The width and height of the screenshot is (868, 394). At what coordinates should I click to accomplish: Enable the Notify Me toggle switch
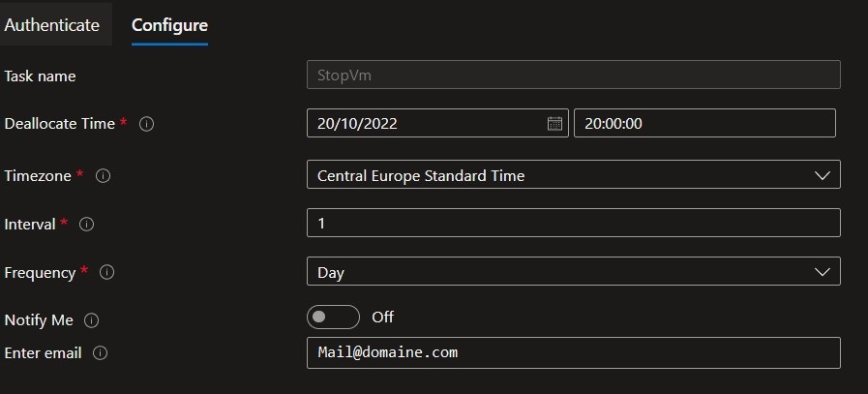pyautogui.click(x=333, y=318)
